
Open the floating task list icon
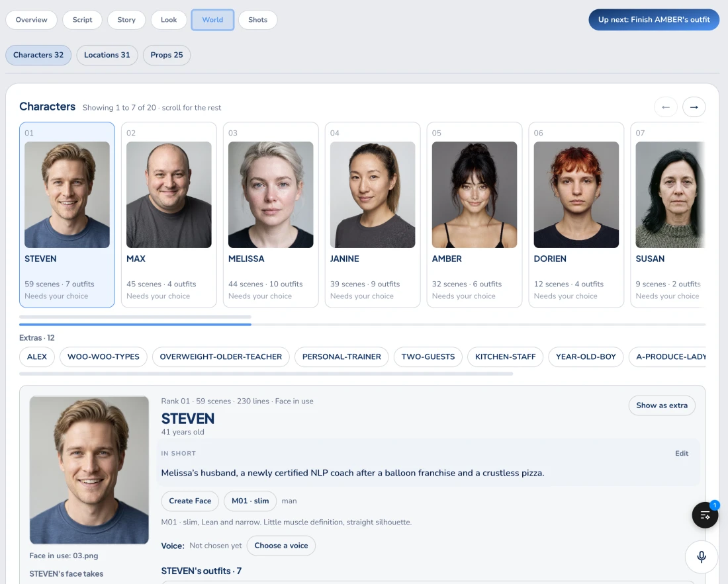click(705, 515)
